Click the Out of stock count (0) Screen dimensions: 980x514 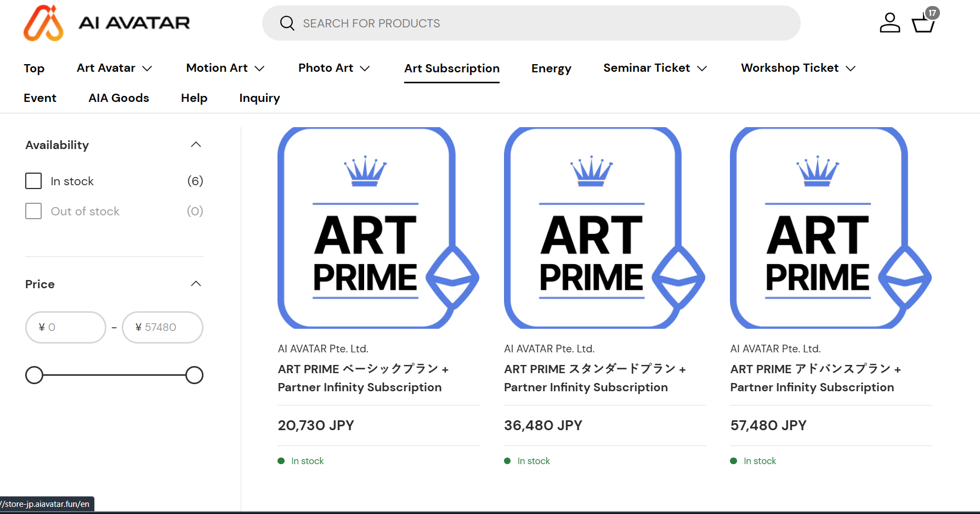click(195, 211)
